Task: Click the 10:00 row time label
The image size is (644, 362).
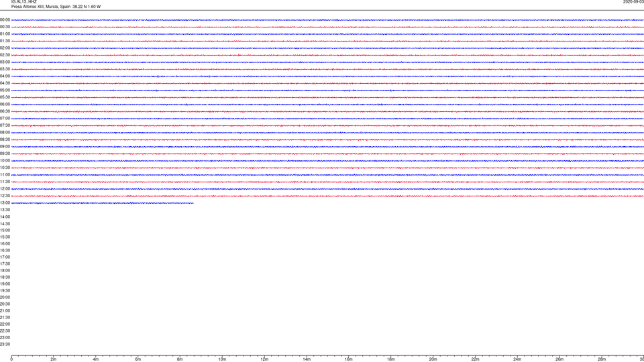Action: [5, 161]
